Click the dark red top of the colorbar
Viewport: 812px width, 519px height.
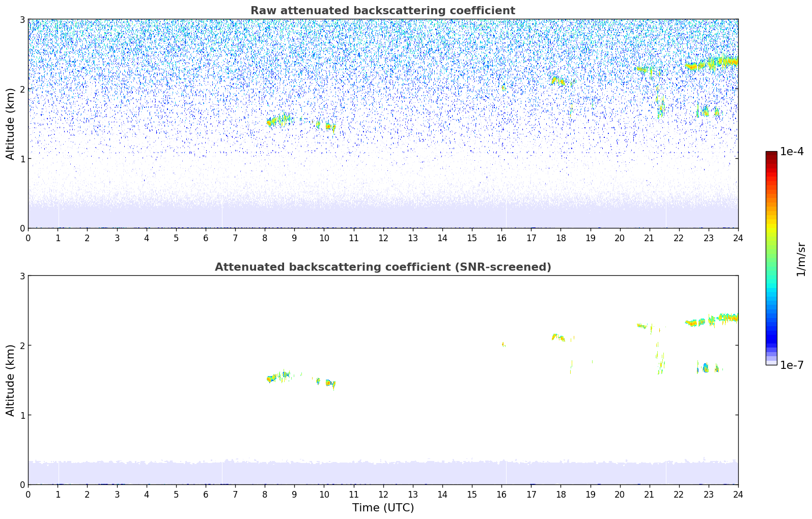tap(771, 155)
